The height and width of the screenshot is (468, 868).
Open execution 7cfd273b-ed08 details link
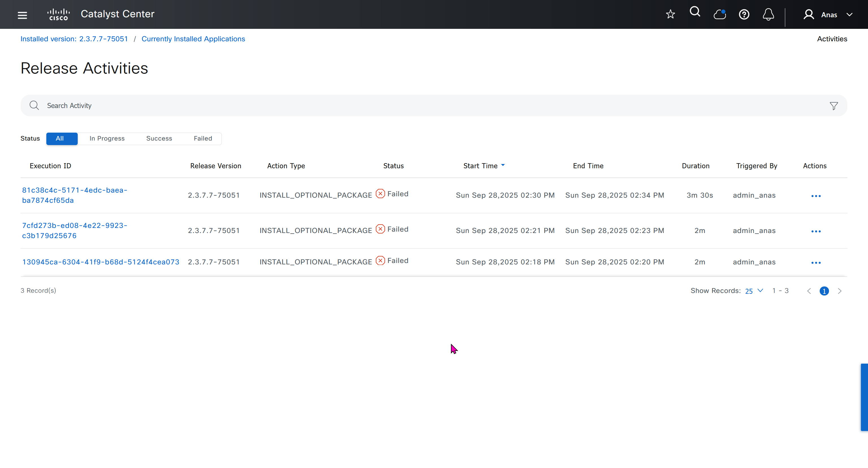(x=75, y=231)
